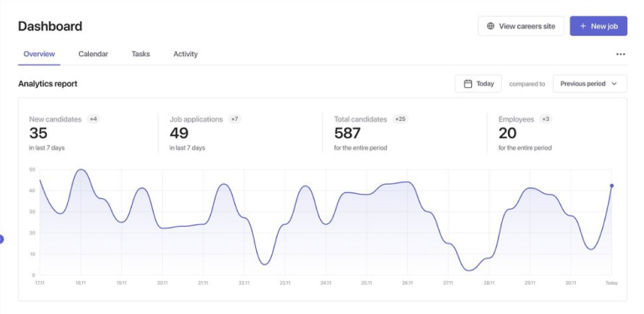The width and height of the screenshot is (644, 314).
Task: Click the 18.11 peak on the chart
Action: pyautogui.click(x=81, y=169)
